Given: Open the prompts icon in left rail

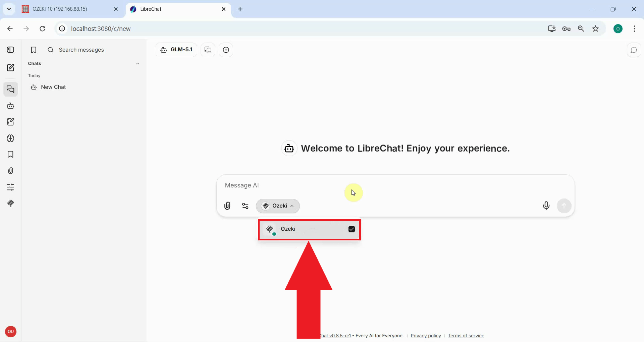Looking at the screenshot, I should [x=10, y=122].
